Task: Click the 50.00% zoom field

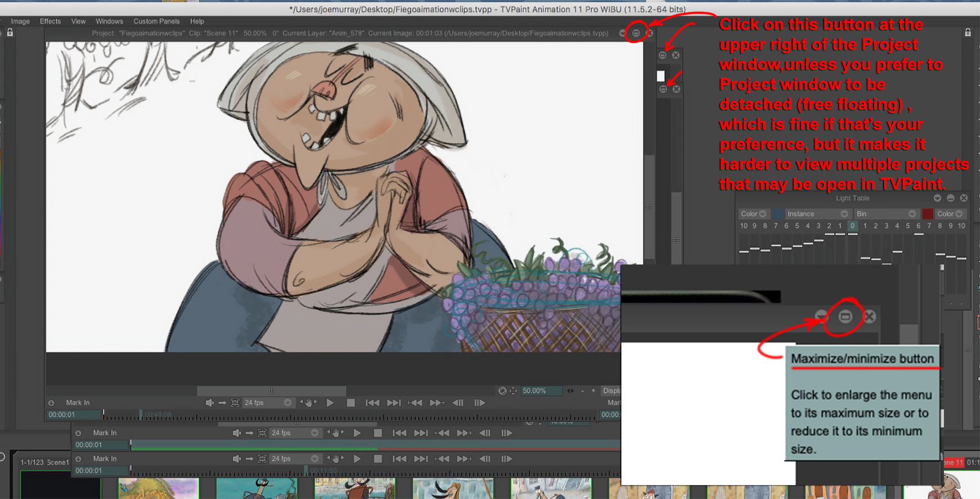Action: (542, 391)
